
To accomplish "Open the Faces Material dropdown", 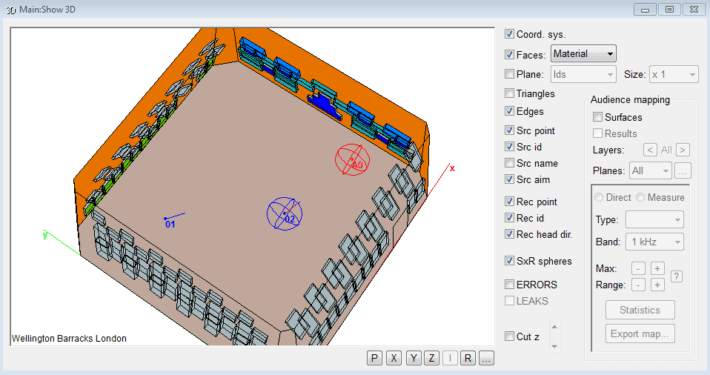I will 583,54.
